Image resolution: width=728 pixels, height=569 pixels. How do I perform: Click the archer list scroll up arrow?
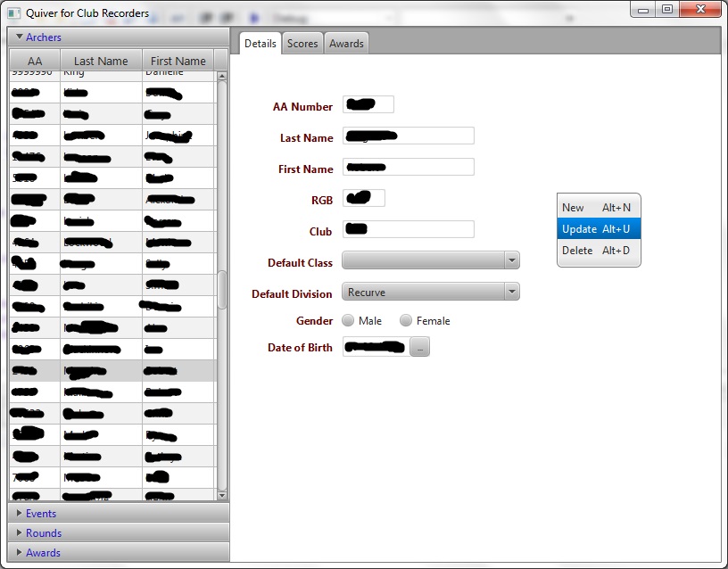(222, 76)
